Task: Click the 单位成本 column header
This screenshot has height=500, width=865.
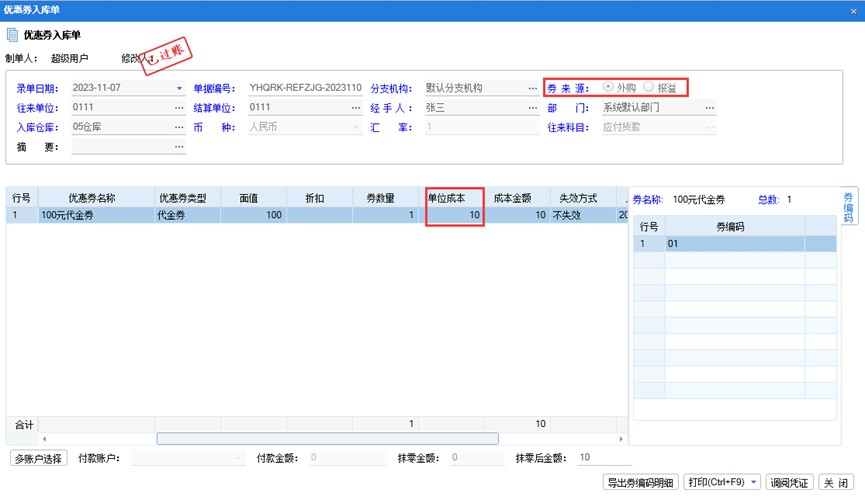Action: click(452, 198)
